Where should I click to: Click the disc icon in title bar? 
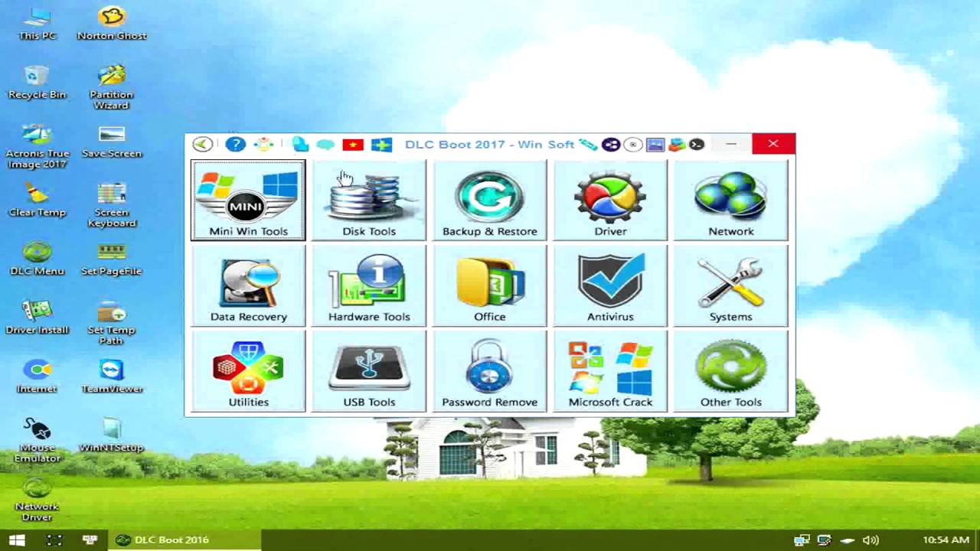pyautogui.click(x=632, y=145)
